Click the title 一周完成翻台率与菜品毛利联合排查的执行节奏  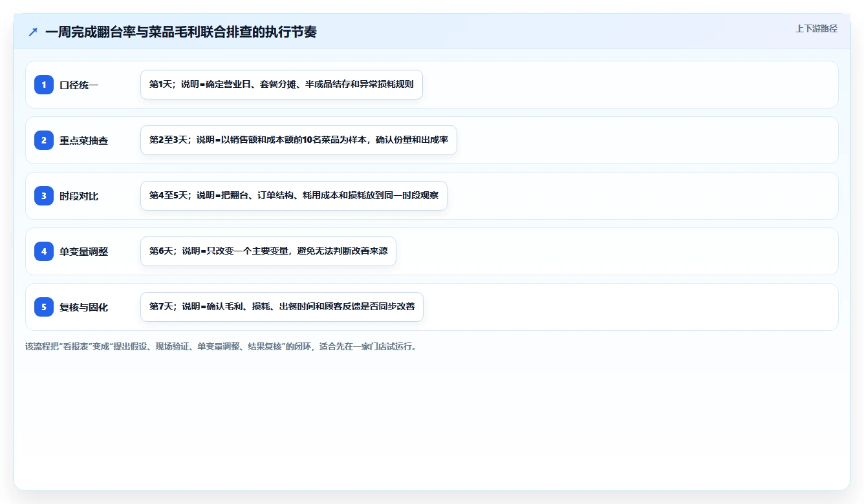181,32
